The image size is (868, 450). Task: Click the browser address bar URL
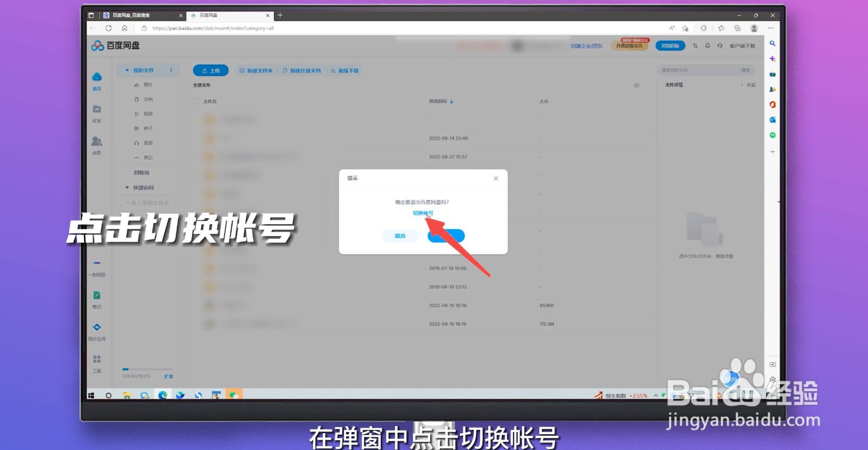pyautogui.click(x=213, y=28)
